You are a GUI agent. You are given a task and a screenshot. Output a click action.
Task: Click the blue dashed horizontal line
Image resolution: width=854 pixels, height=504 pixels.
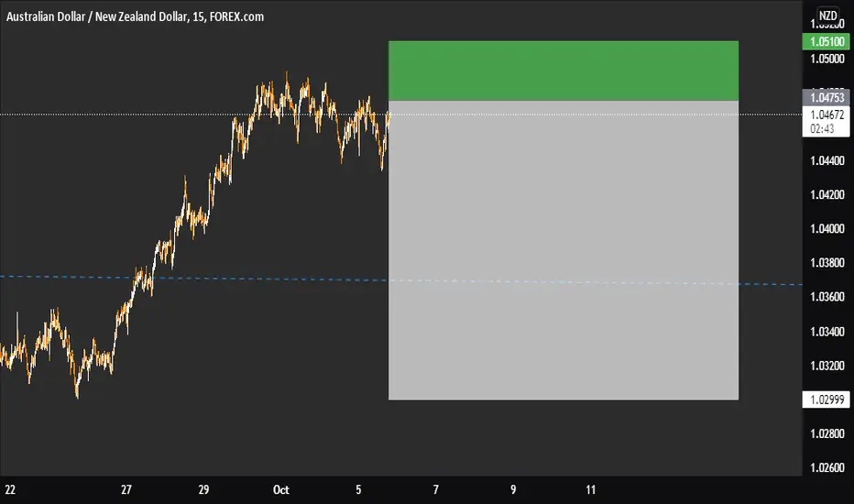pyautogui.click(x=183, y=277)
